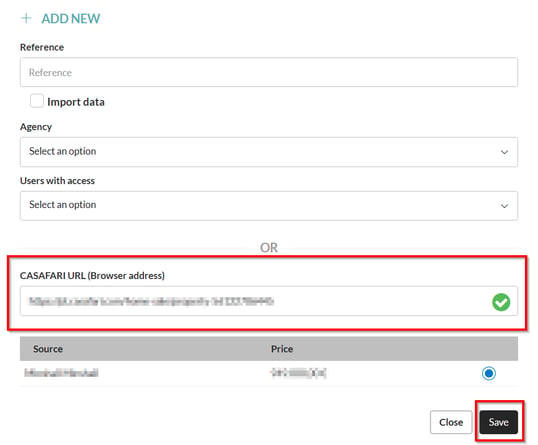Click the plus icon beside ADD NEW
The height and width of the screenshot is (445, 538).
[26, 18]
